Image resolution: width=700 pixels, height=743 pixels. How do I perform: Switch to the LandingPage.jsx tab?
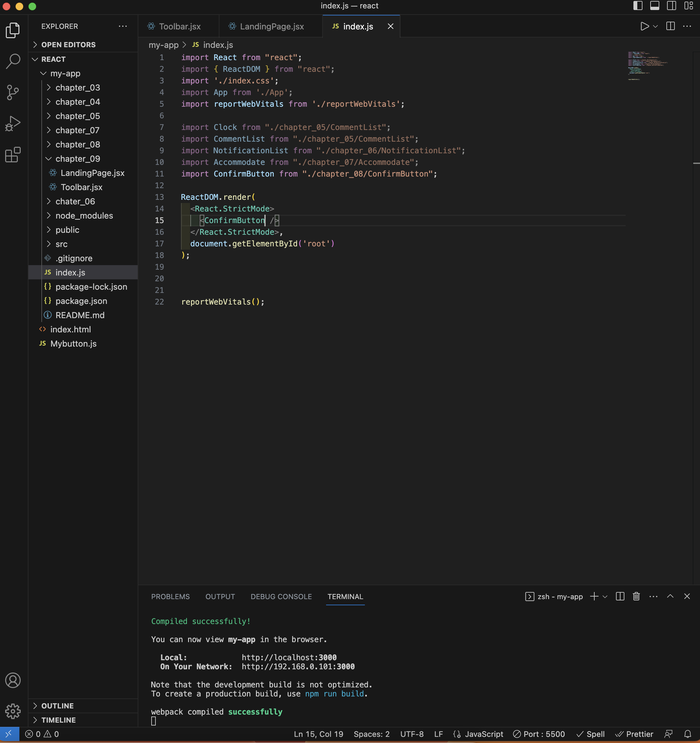click(271, 27)
